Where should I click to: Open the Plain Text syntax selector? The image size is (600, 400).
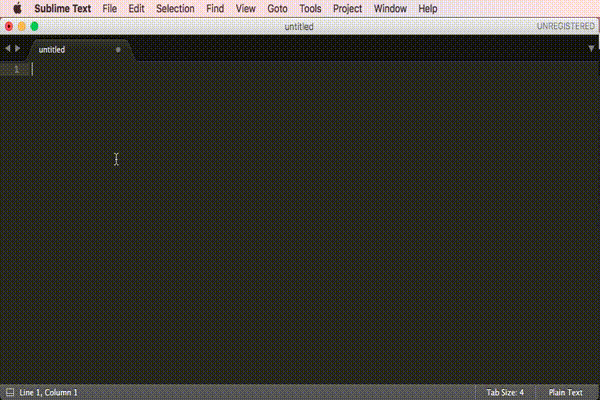[x=565, y=392]
